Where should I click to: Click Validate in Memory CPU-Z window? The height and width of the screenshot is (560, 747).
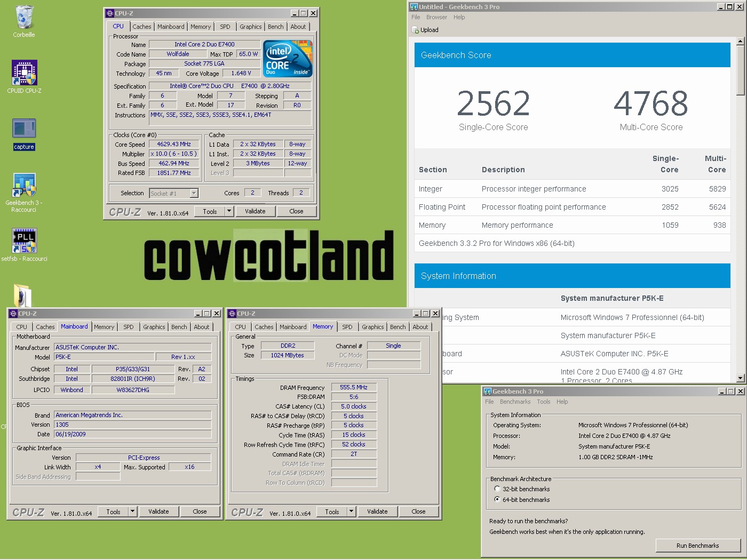coord(377,511)
